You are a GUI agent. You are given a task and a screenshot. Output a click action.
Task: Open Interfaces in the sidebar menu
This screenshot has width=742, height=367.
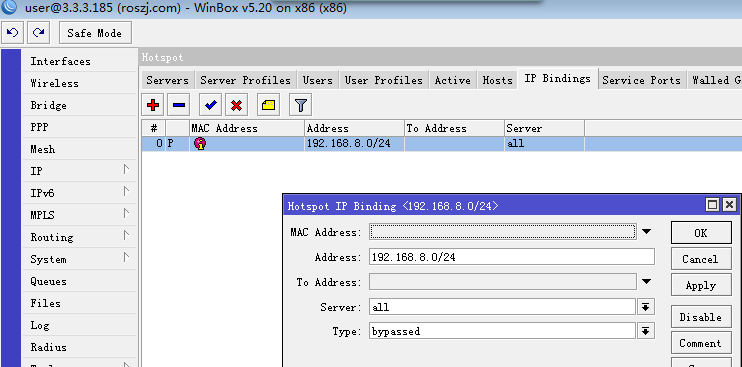pos(80,61)
